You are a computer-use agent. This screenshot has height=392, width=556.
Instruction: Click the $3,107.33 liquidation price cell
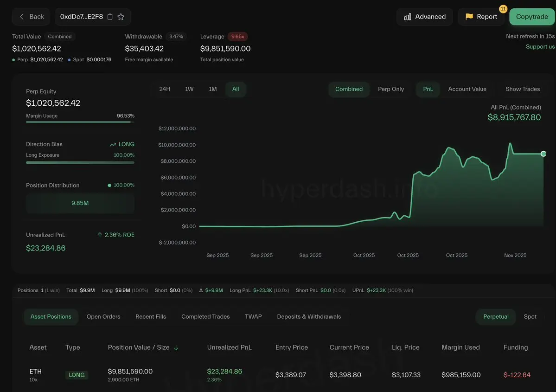coord(406,375)
